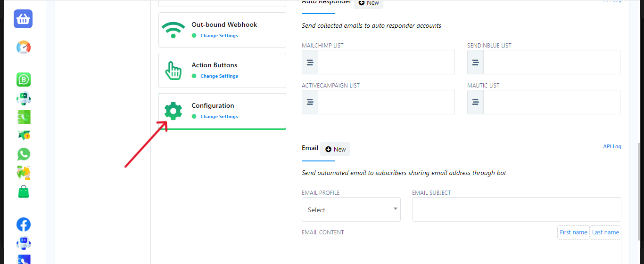Click Change Settings under Action Buttons
644x264 pixels.
tap(219, 76)
